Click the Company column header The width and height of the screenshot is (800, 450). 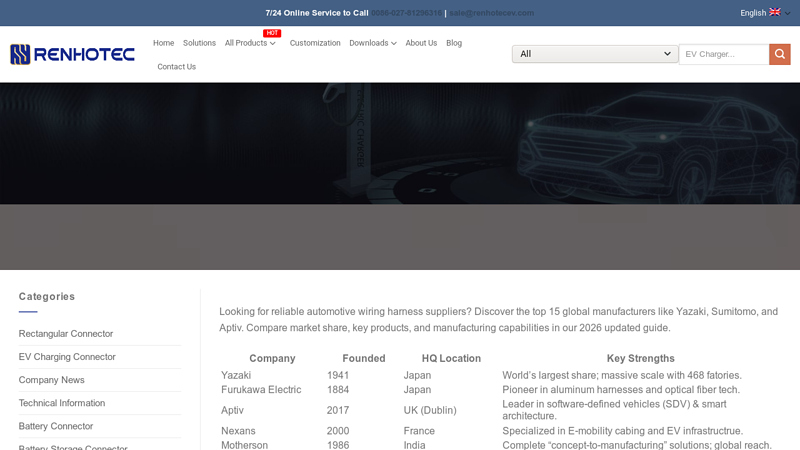[x=272, y=358]
